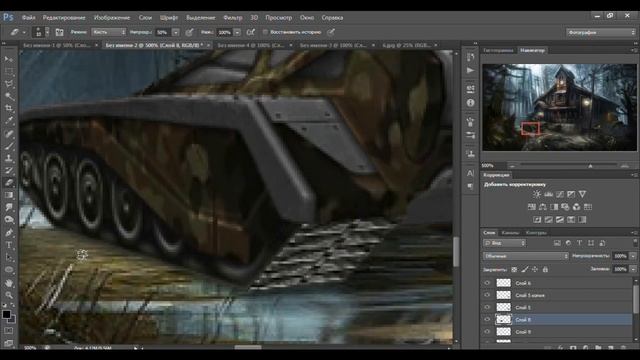Viewport: 640px width, 360px height.
Task: Click the foreground color swatch
Action: [x=6, y=314]
